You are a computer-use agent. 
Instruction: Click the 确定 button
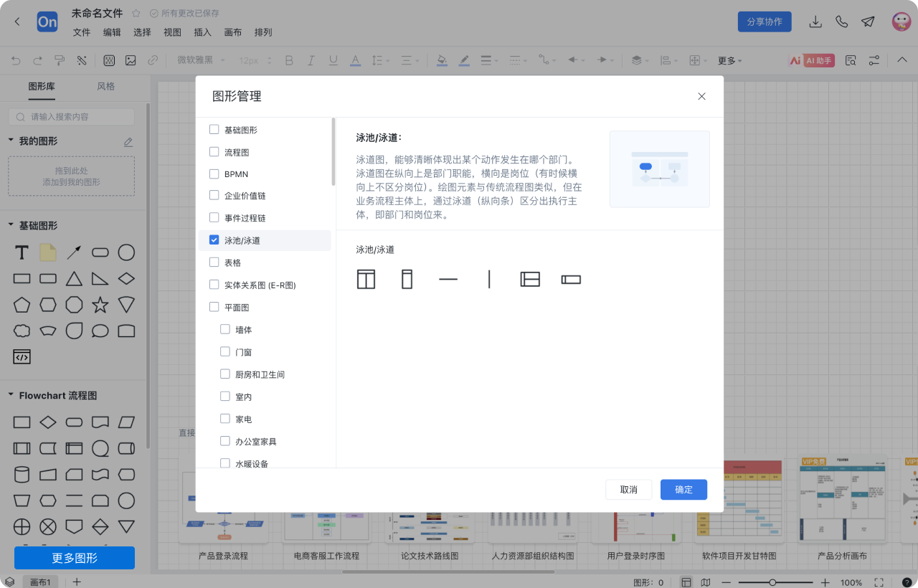(683, 490)
